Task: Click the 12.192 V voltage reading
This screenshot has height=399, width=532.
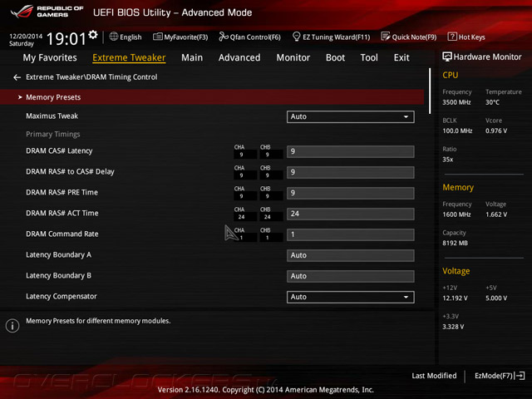Action: point(455,298)
